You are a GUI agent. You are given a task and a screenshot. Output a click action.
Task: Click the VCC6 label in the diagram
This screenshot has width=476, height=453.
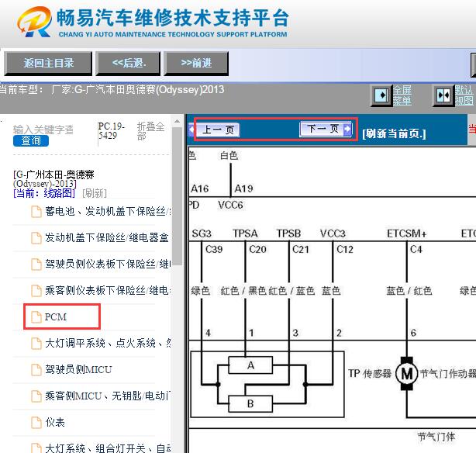[x=230, y=205]
